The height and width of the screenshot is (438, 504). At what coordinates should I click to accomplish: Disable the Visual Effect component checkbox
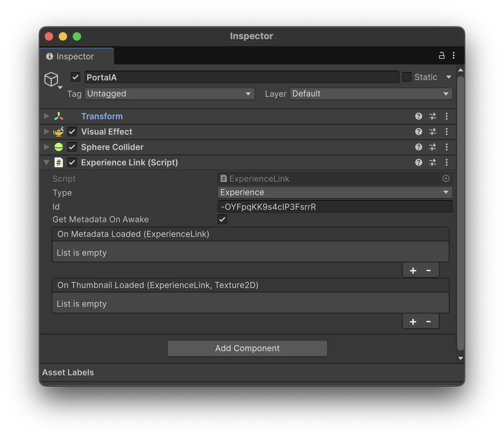coord(72,132)
